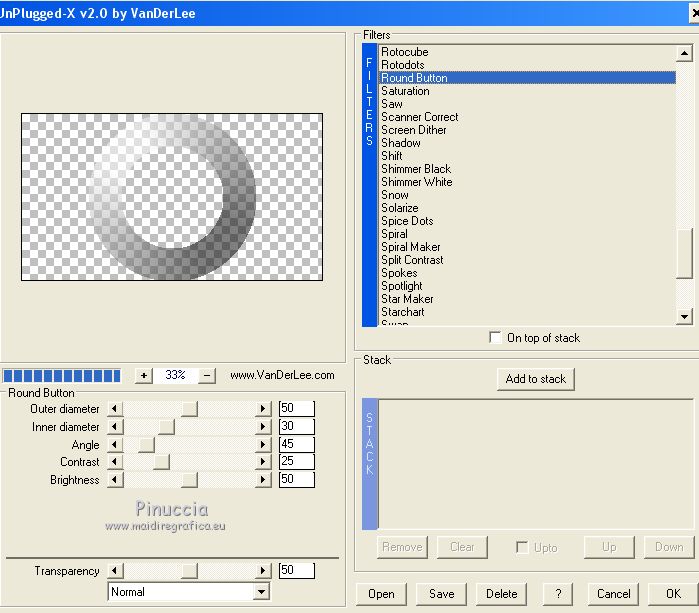The image size is (699, 613).
Task: Open the question mark help button
Action: 557,593
